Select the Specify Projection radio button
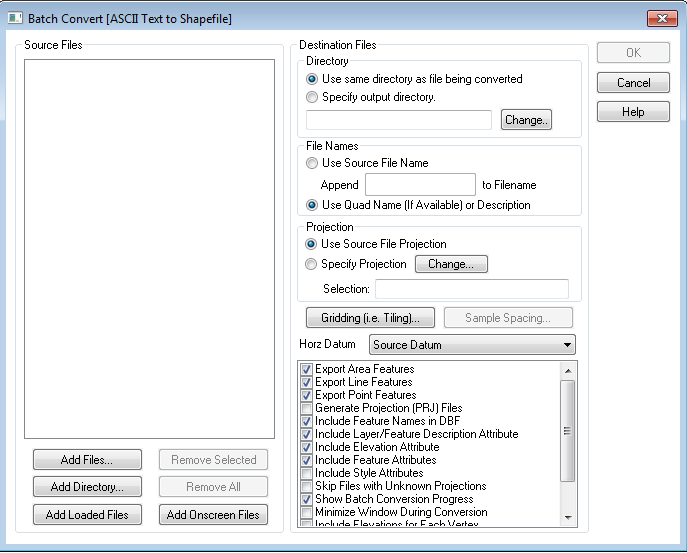Viewport: 687px width, 553px height. point(313,264)
